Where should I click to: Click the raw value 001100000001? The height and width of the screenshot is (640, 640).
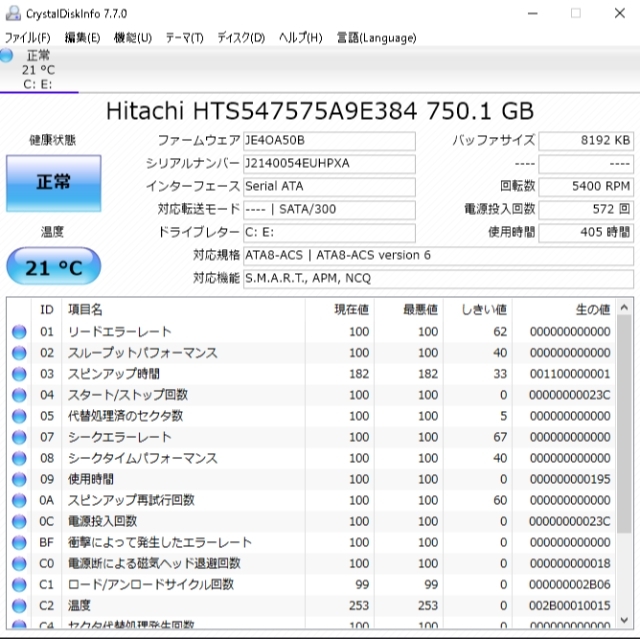coord(570,374)
